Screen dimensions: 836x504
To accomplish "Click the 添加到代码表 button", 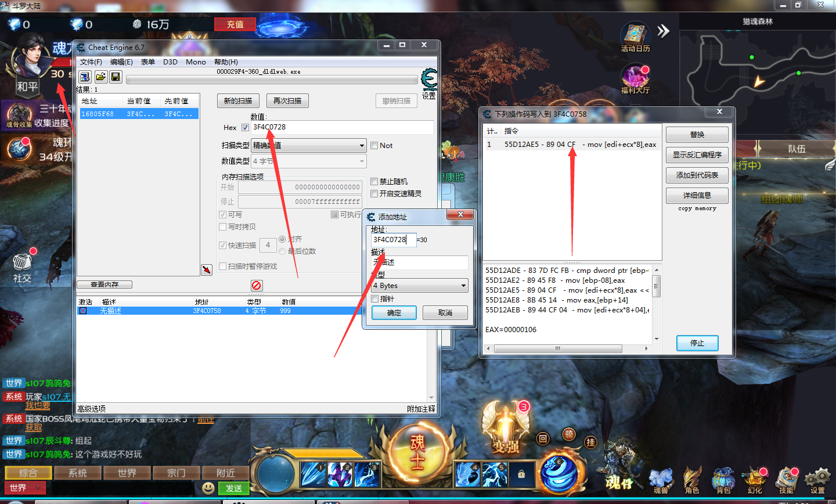I will click(697, 175).
